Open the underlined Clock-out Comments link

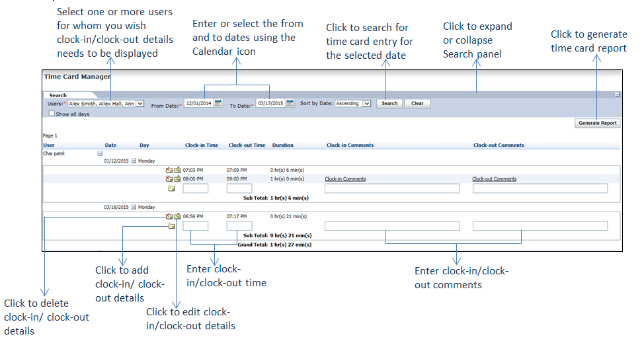coord(495,179)
